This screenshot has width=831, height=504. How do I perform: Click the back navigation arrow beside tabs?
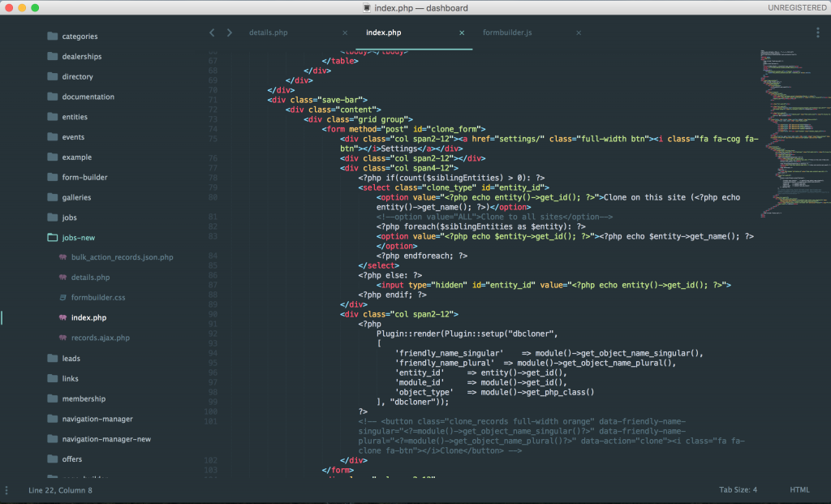coord(212,32)
